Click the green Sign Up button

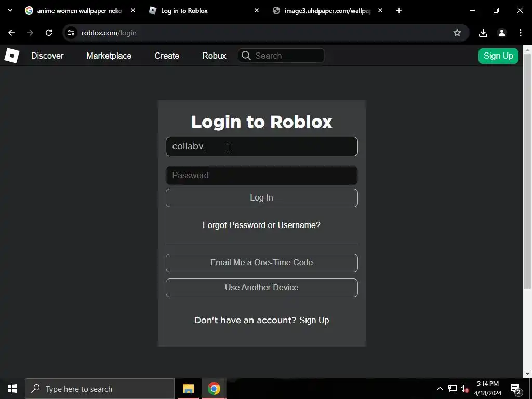point(498,56)
